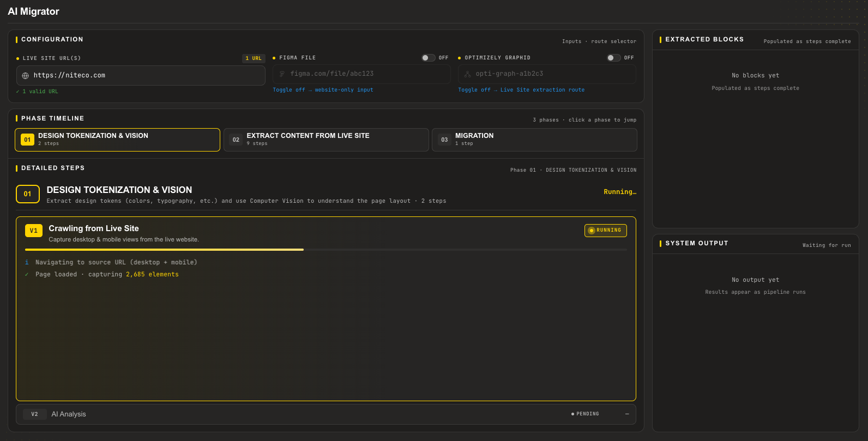Click the 01 phase number badge in Detailed Steps

point(28,194)
